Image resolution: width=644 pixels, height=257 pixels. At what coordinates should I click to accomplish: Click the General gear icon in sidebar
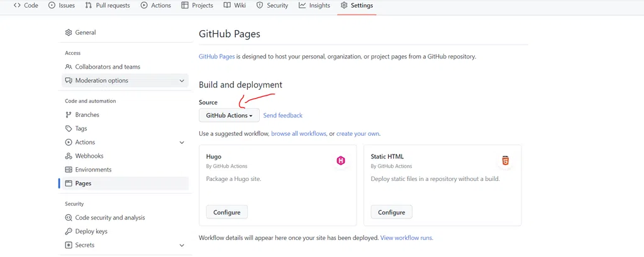click(69, 33)
